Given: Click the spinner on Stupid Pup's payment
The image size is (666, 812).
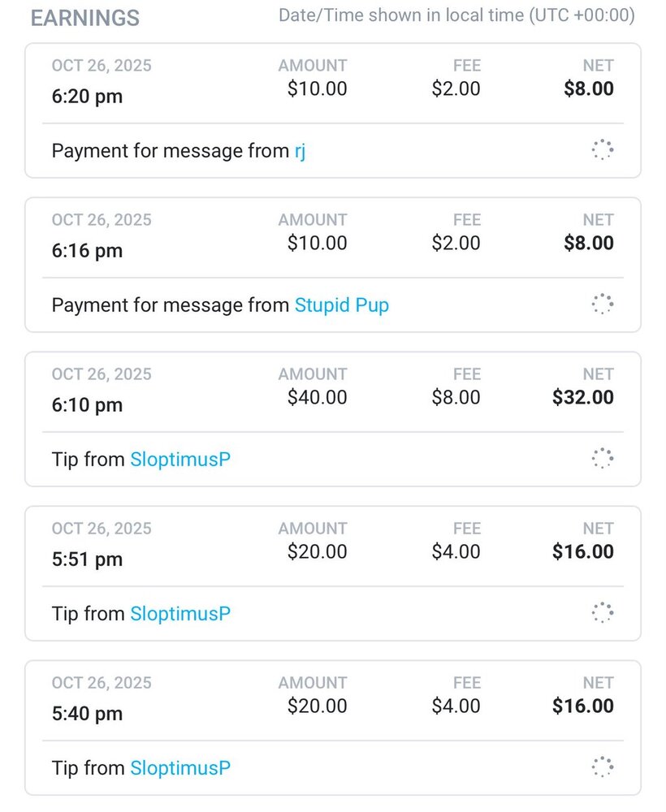Looking at the screenshot, I should click(602, 304).
